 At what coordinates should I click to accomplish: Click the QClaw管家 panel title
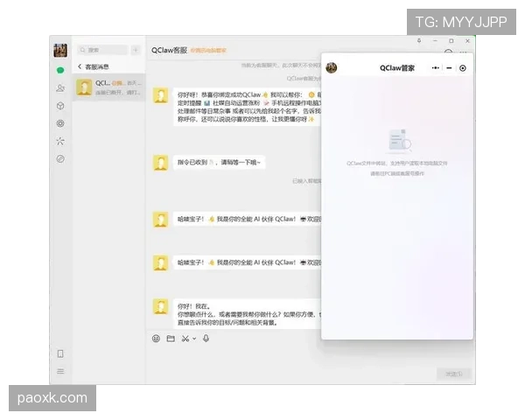(397, 68)
